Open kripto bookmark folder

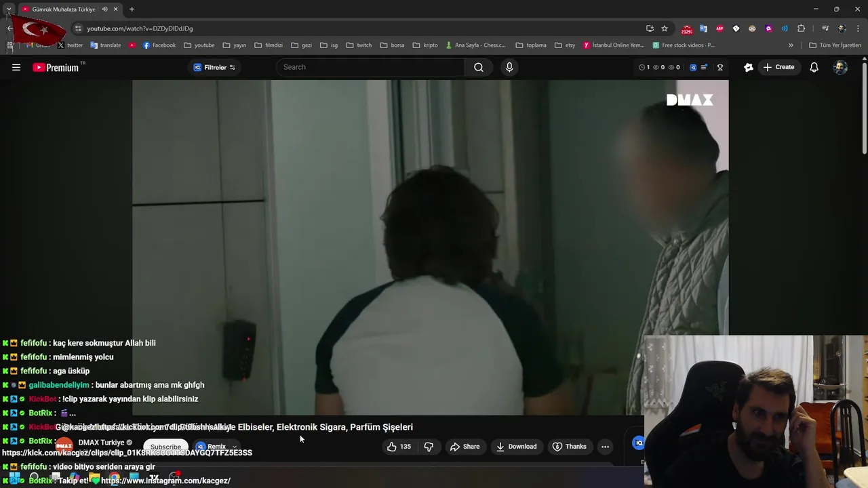[425, 45]
